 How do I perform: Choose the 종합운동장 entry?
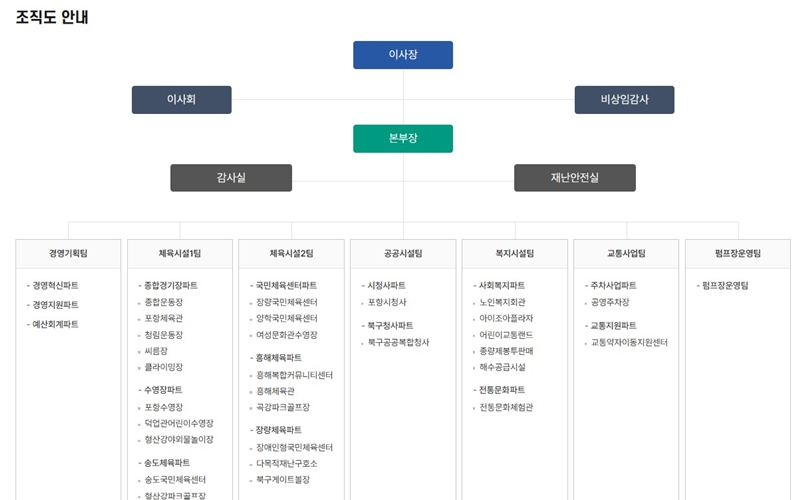(x=163, y=302)
